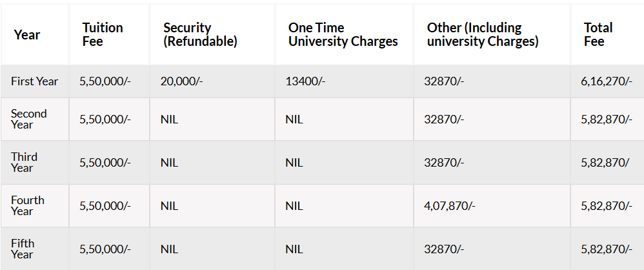
Task: Select Third Year security NIL cell
Action: 169,163
